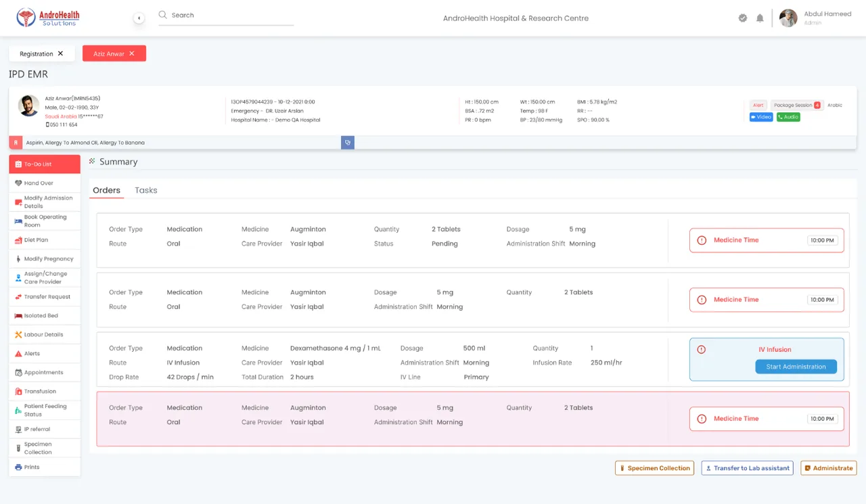866x504 pixels.
Task: Open the Diet Plan sidebar icon
Action: click(x=18, y=240)
